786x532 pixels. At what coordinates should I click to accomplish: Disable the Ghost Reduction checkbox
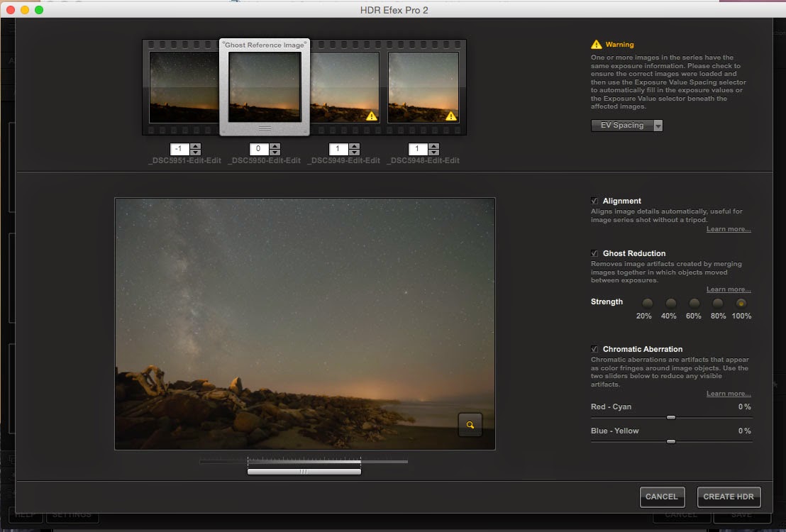[594, 253]
